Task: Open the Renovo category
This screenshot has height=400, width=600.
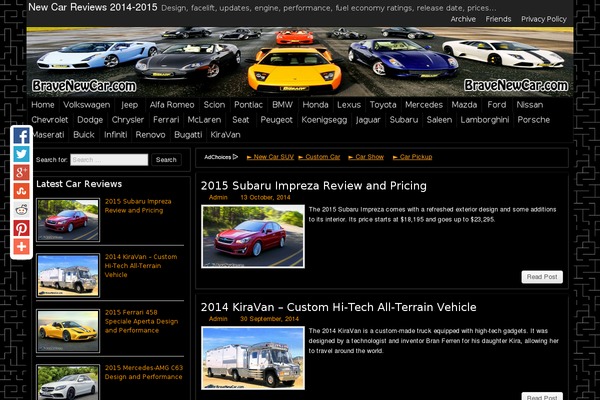Action: click(x=150, y=135)
